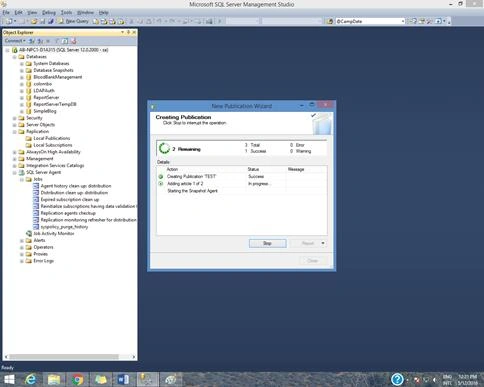Expand the Alerts folder node
The image size is (484, 387).
point(22,241)
